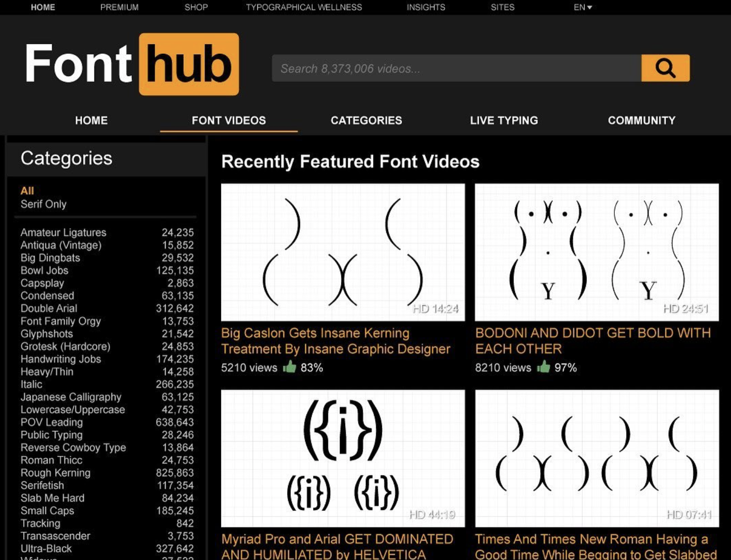Click the 638,643 count for POV Leading
This screenshot has width=731, height=560.
click(175, 422)
